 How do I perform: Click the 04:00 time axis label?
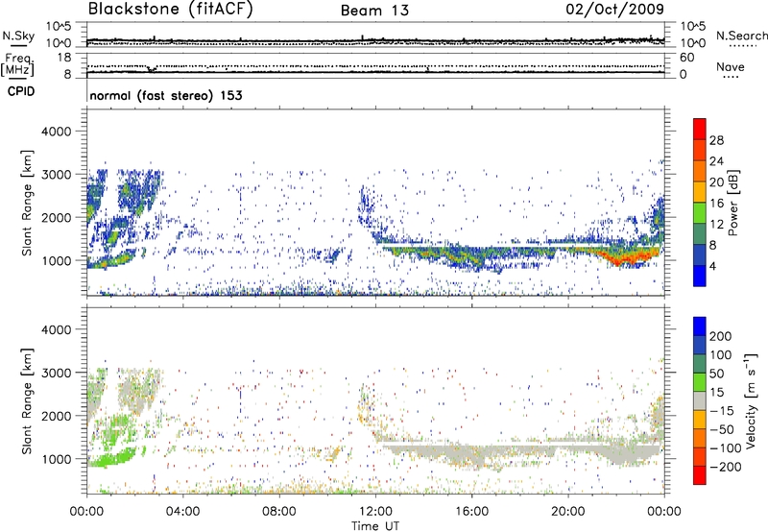[183, 512]
